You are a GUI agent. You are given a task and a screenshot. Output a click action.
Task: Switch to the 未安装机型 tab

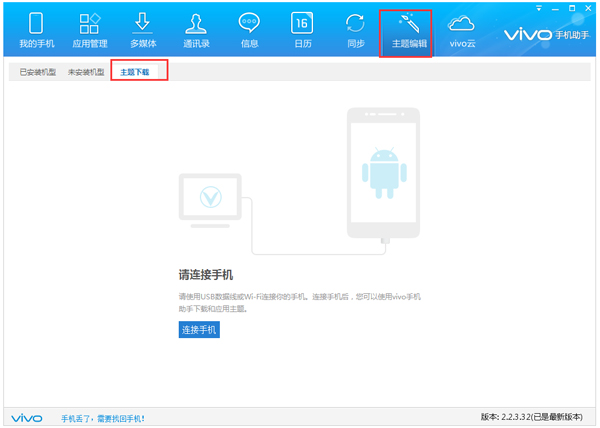pos(86,73)
